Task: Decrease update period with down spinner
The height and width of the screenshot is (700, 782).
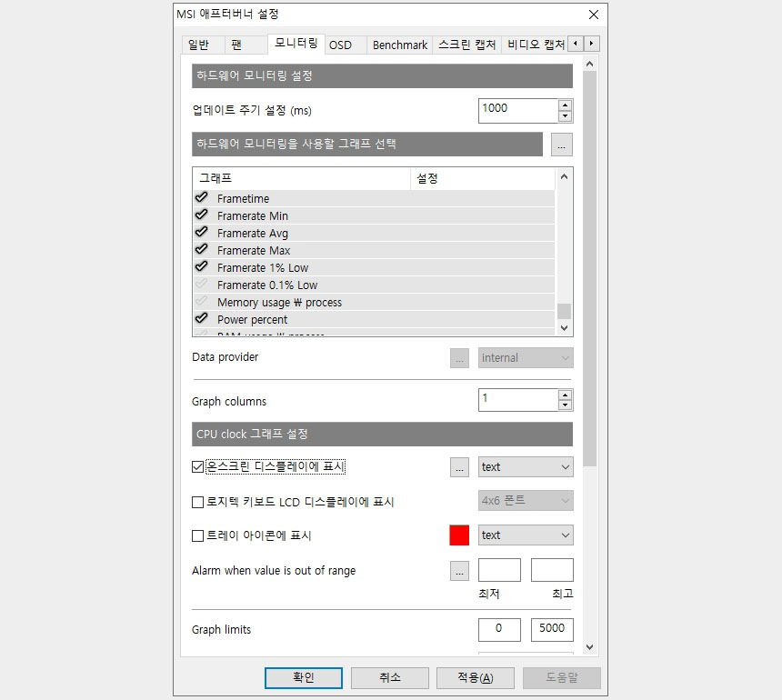Action: coord(565,116)
